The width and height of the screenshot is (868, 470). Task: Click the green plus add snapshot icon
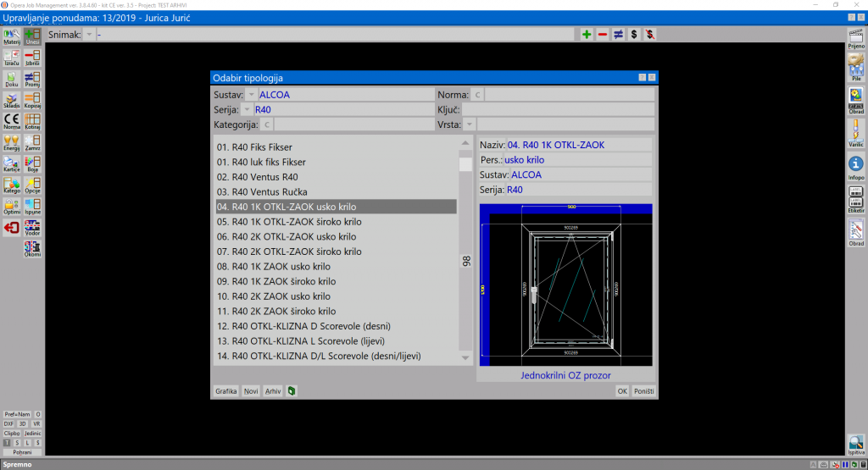click(x=587, y=35)
